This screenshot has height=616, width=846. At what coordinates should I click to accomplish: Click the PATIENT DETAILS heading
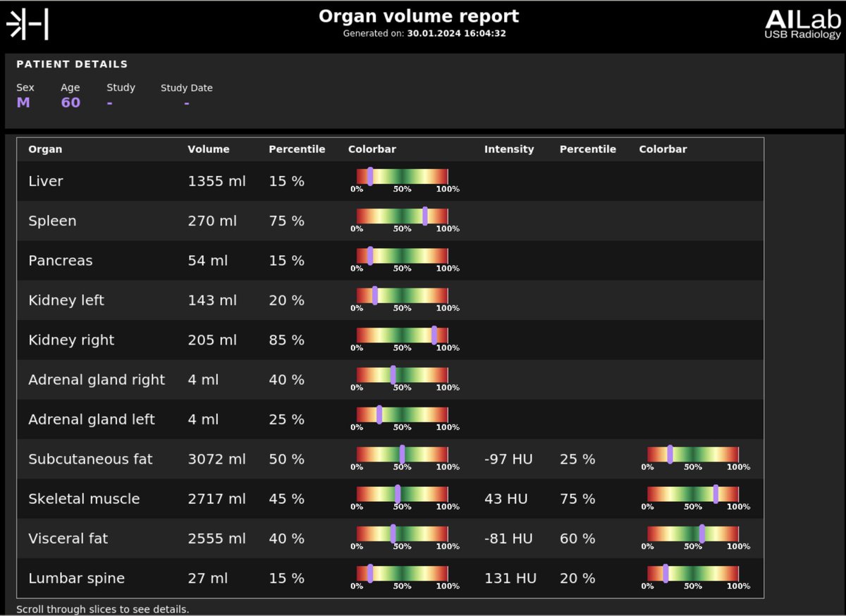(72, 64)
